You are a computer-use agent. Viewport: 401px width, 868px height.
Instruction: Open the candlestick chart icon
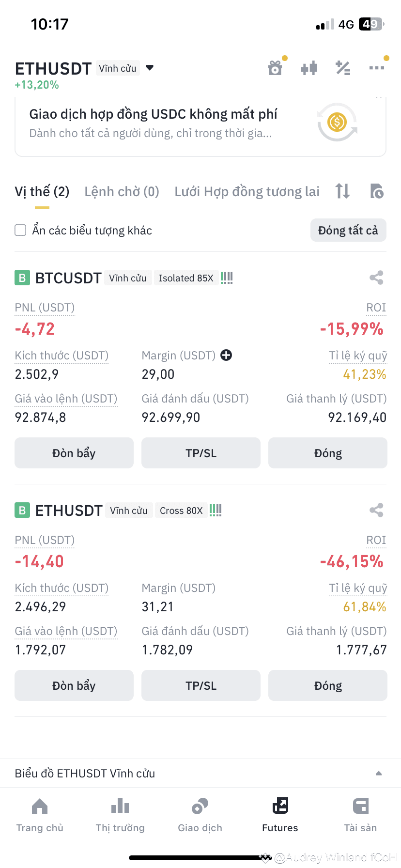(x=309, y=68)
